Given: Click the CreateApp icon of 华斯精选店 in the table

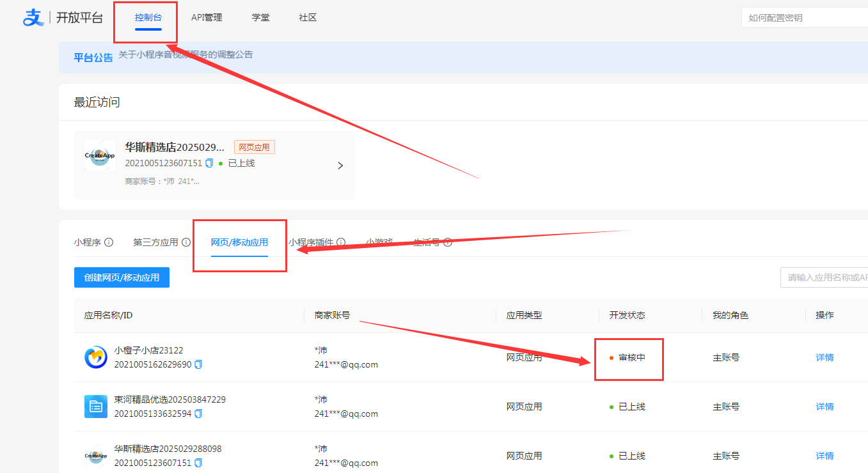Looking at the screenshot, I should pyautogui.click(x=96, y=455).
